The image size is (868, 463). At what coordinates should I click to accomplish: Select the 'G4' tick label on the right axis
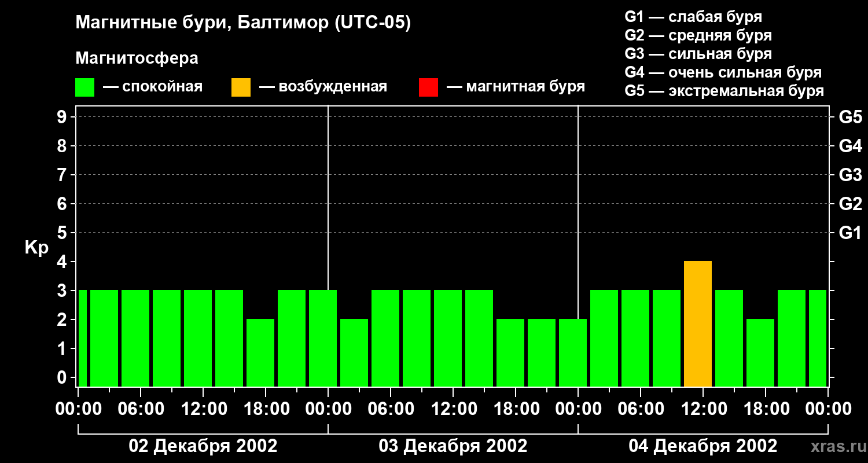click(850, 146)
